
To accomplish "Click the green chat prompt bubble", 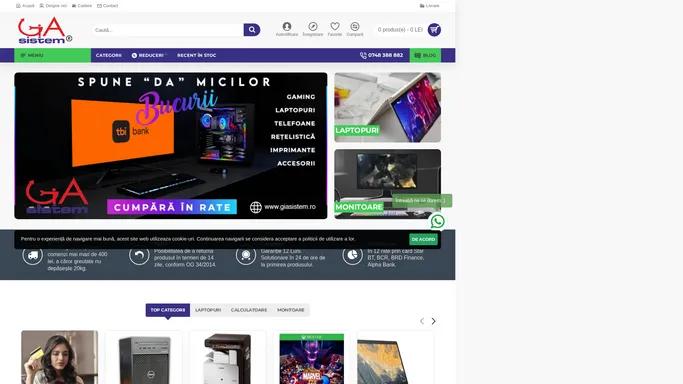I will (422, 201).
